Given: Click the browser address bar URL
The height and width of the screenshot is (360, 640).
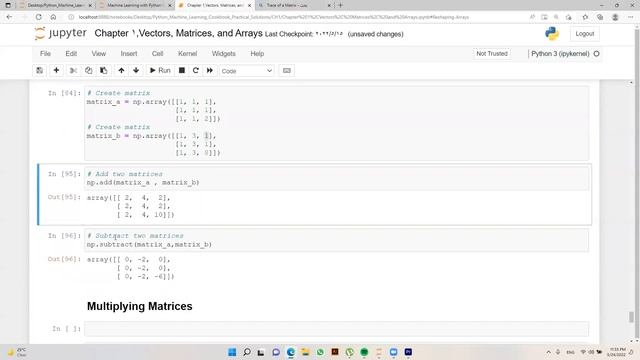Looking at the screenshot, I should pos(273,17).
